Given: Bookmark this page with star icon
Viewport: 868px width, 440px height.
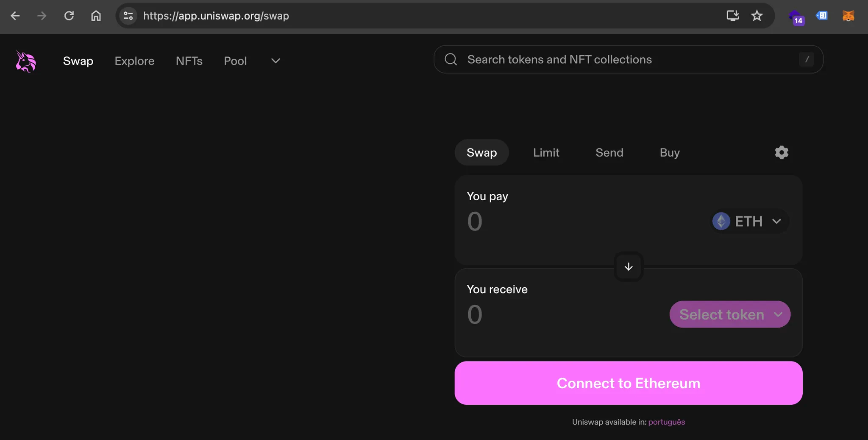Looking at the screenshot, I should click(757, 16).
